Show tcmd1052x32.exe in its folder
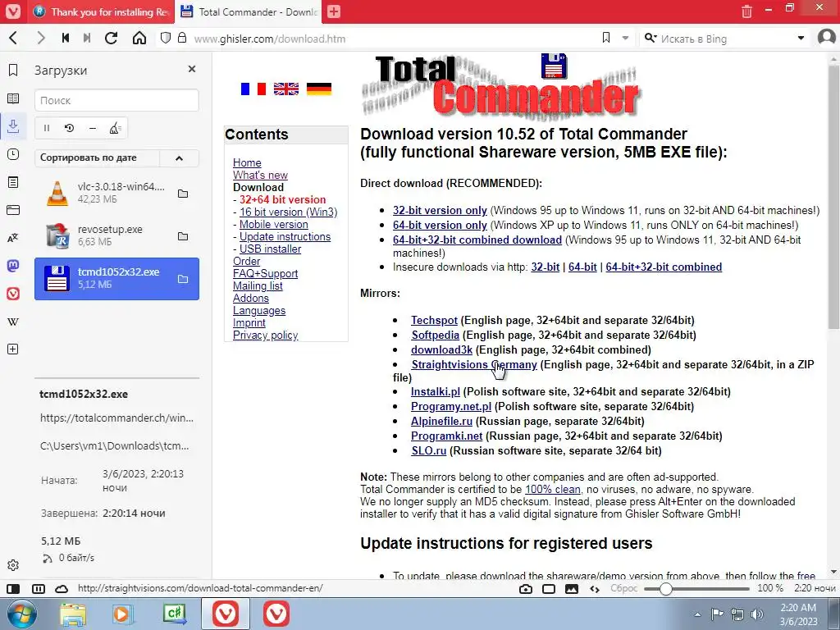Viewport: 840px width, 630px height. pyautogui.click(x=183, y=279)
